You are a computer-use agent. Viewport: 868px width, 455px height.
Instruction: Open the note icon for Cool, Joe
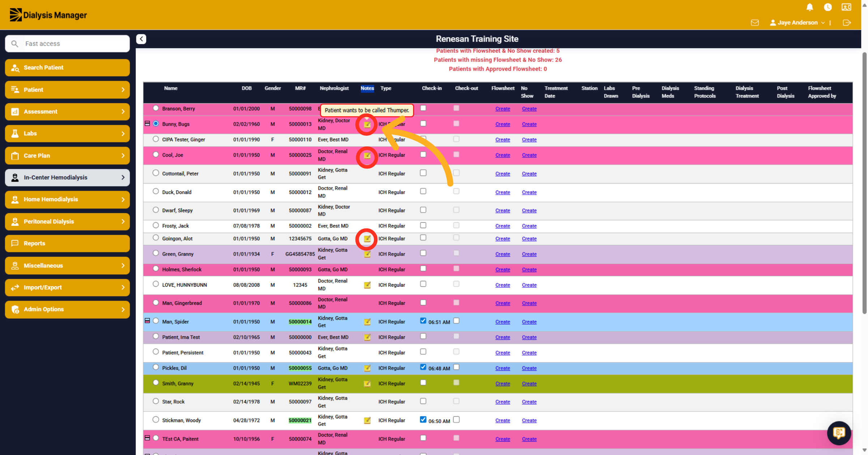367,156
